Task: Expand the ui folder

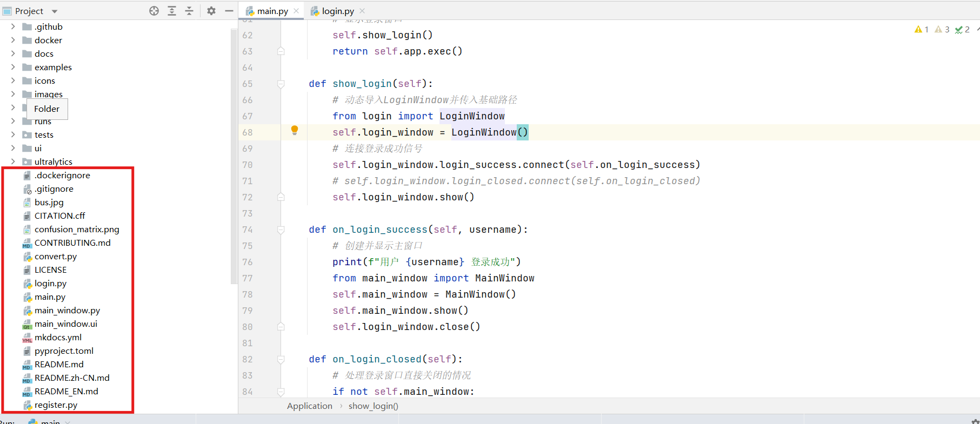Action: (x=13, y=148)
